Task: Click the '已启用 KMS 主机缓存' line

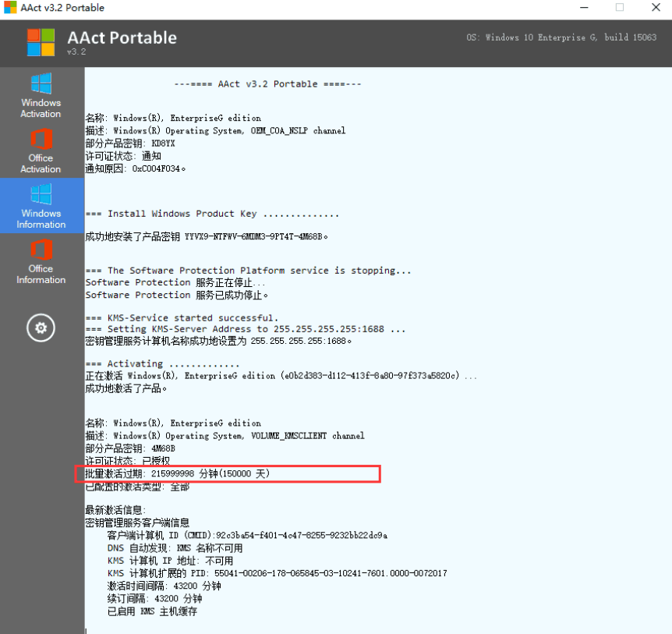Action: point(152,611)
